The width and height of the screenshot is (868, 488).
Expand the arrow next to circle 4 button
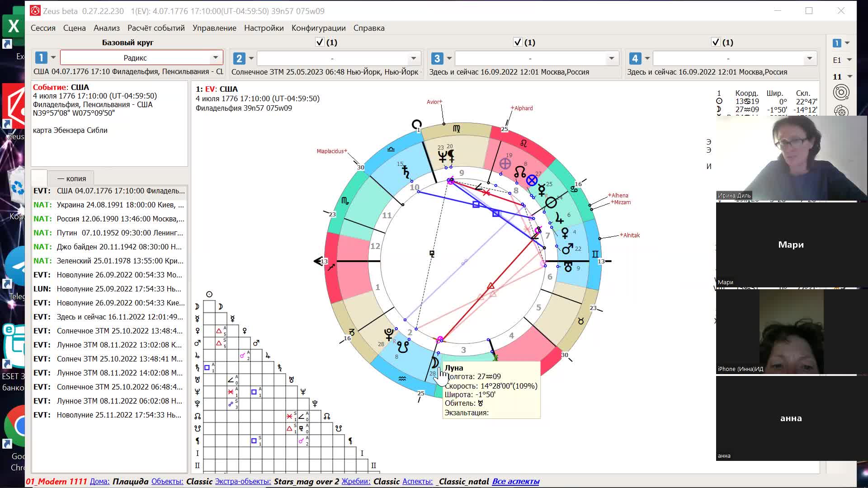coord(647,58)
